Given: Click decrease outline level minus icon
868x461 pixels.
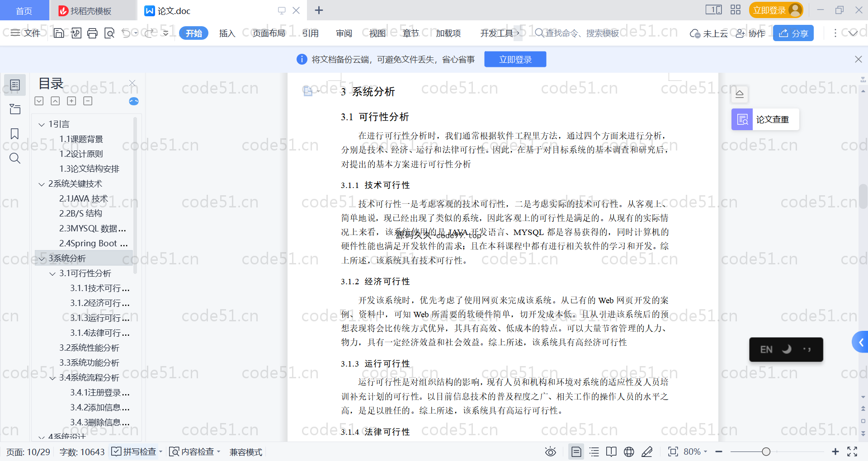Looking at the screenshot, I should [88, 101].
